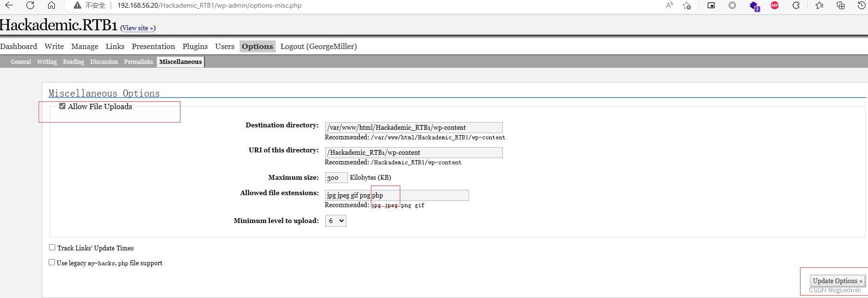Image resolution: width=868 pixels, height=298 pixels.
Task: Click Recommended /var/www/html path text
Action: click(415, 137)
